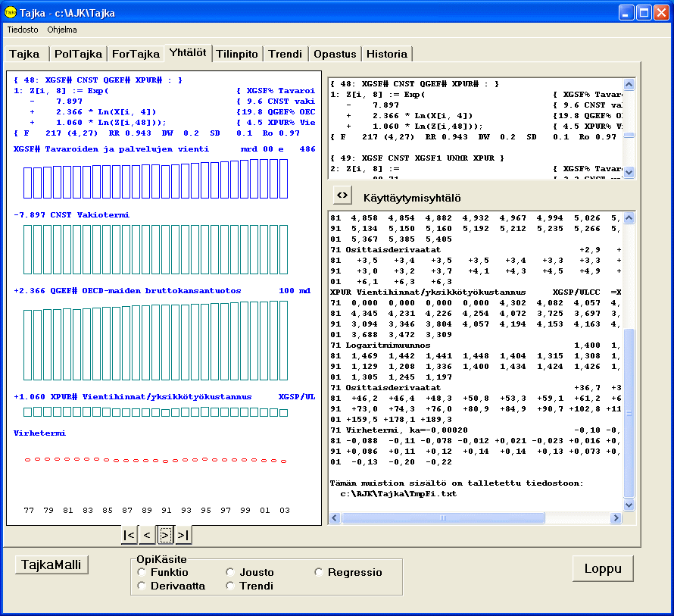Click the Loppu button
Screen dimensions: 674x616
click(x=603, y=568)
